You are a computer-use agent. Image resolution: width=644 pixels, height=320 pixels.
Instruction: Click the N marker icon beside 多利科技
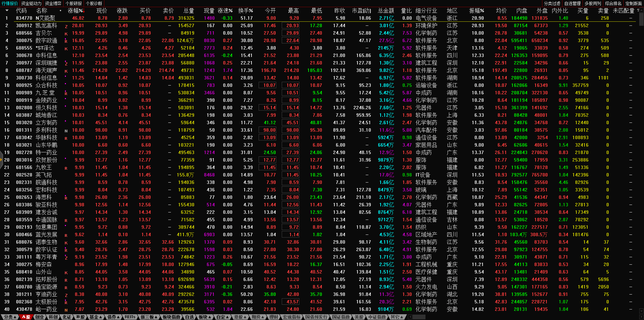coord(66,131)
